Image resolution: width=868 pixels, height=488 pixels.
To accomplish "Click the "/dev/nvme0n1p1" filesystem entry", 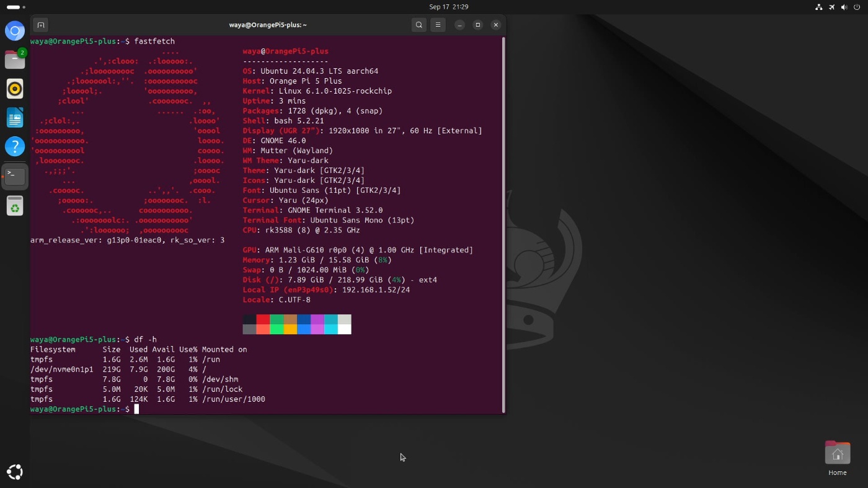I will [62, 370].
